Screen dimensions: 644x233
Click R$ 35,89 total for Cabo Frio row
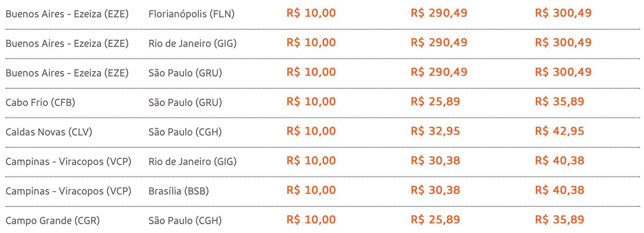(560, 102)
